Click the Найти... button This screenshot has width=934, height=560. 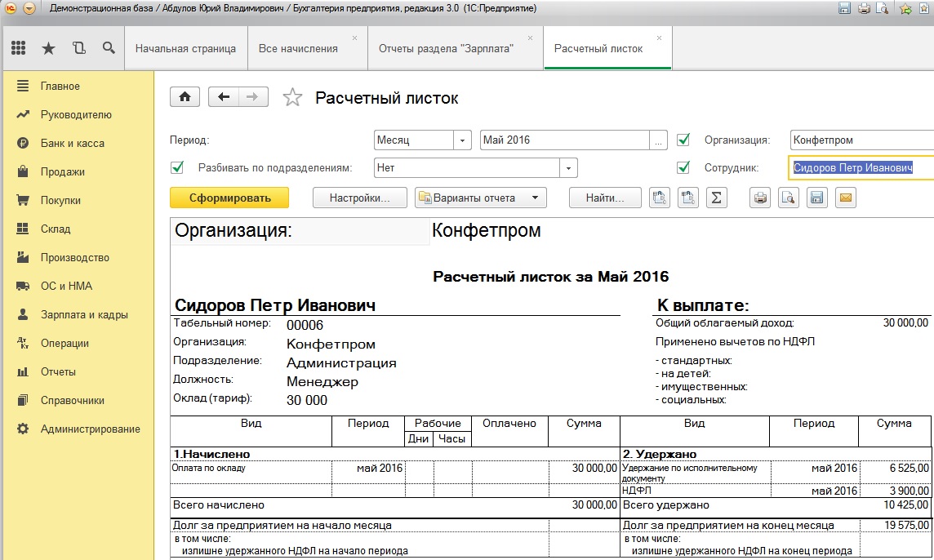point(605,198)
